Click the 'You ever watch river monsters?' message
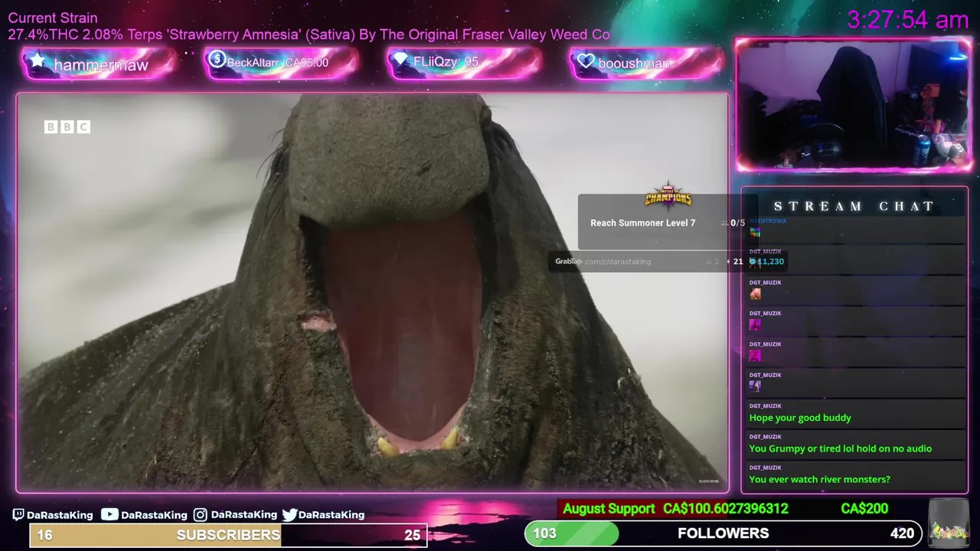980x551 pixels. point(820,479)
